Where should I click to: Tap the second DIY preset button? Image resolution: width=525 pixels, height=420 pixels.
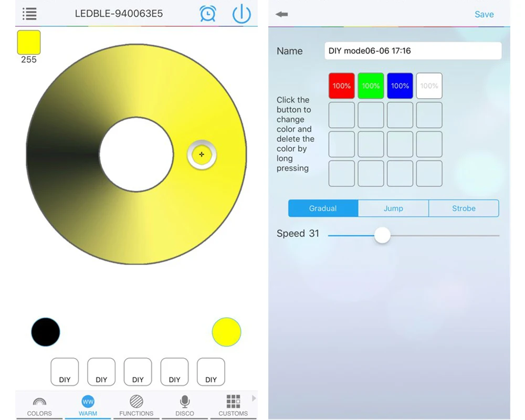tap(101, 372)
